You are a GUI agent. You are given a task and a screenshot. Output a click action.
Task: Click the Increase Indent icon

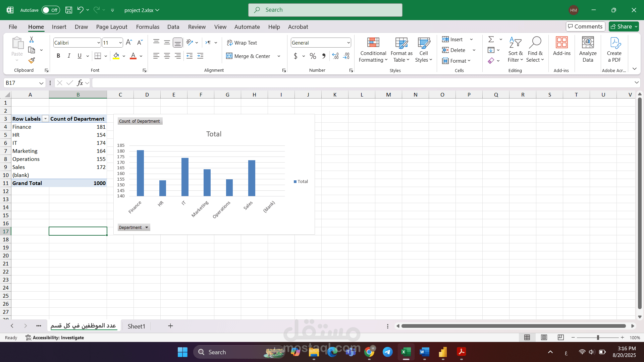pyautogui.click(x=200, y=56)
